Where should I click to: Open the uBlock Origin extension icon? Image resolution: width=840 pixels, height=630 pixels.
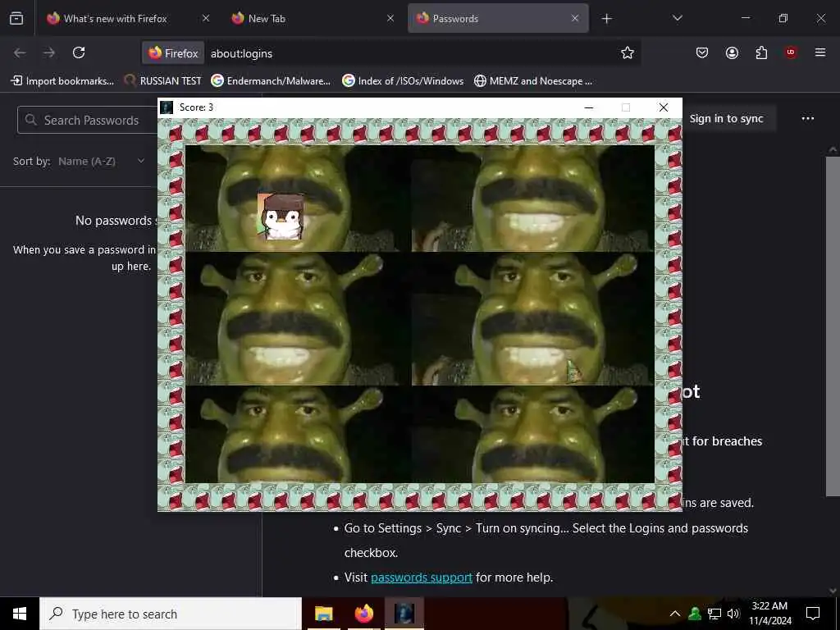791,52
